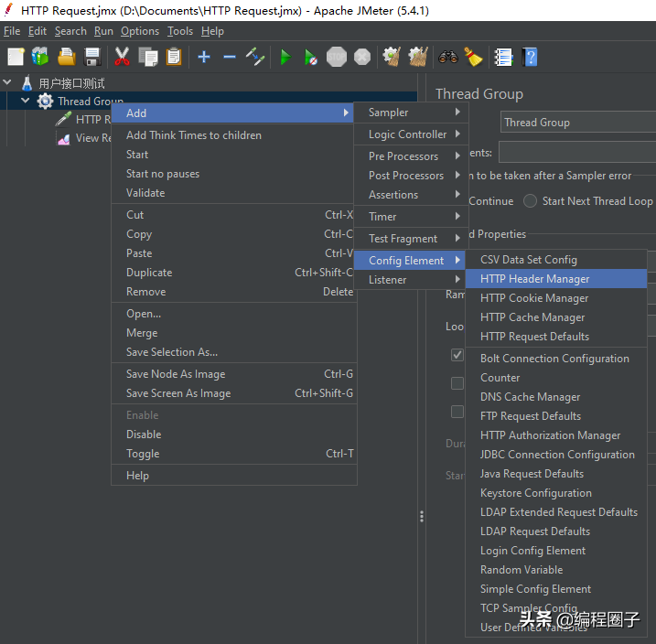Screen dimensions: 656x644
Task: Open Search with binoculars icon
Action: click(x=448, y=57)
